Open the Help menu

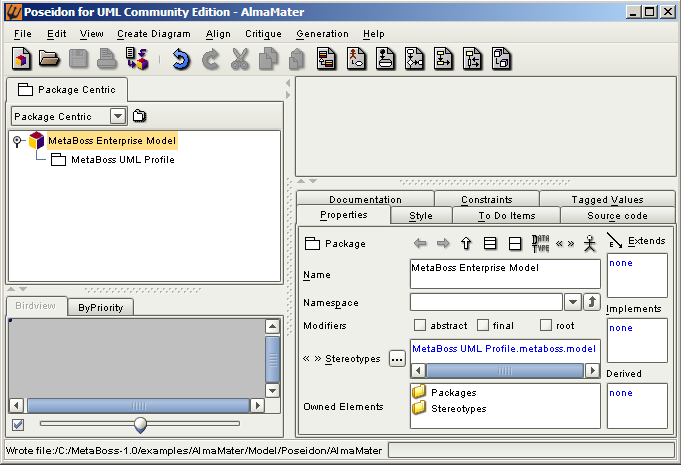tap(374, 34)
